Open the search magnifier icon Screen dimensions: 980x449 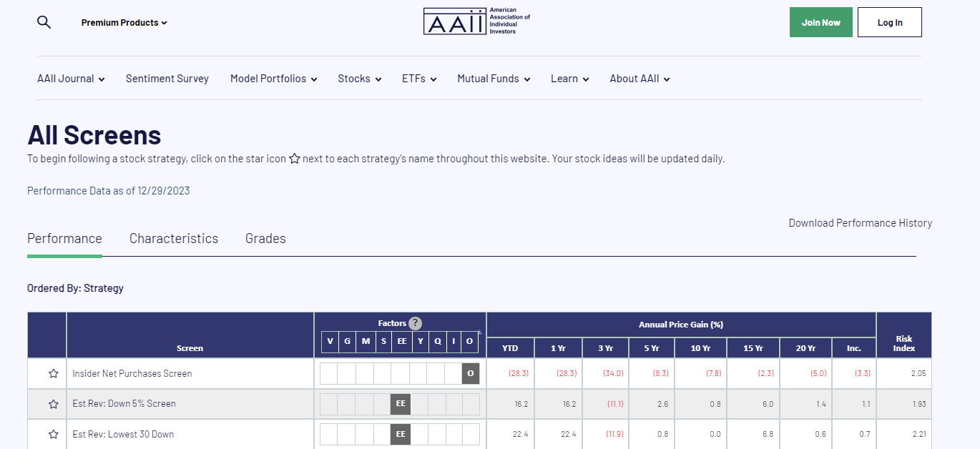click(44, 22)
